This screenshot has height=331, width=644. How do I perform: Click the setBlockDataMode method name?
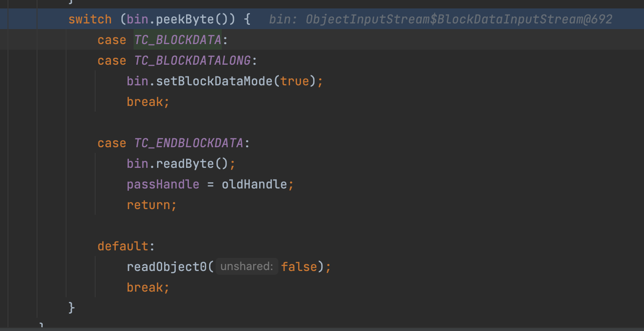pyautogui.click(x=214, y=81)
